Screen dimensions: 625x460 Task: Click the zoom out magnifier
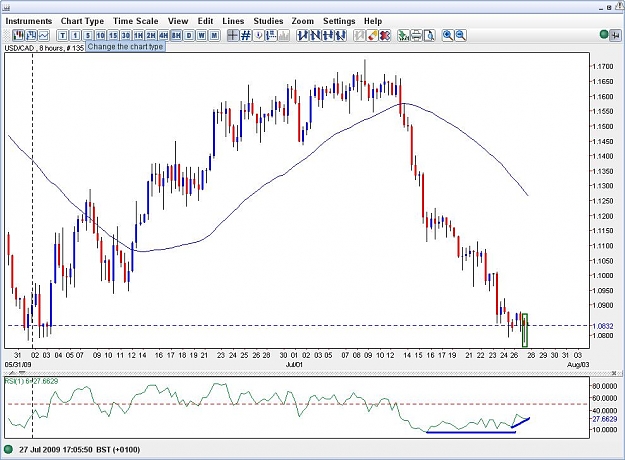point(460,36)
